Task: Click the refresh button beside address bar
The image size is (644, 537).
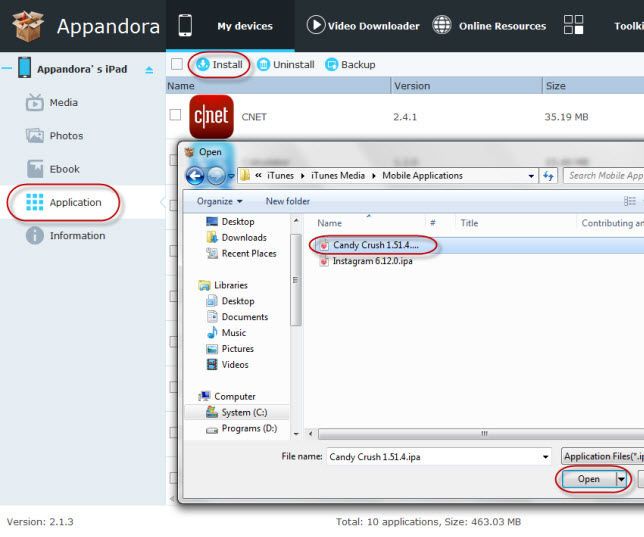Action: (x=548, y=176)
